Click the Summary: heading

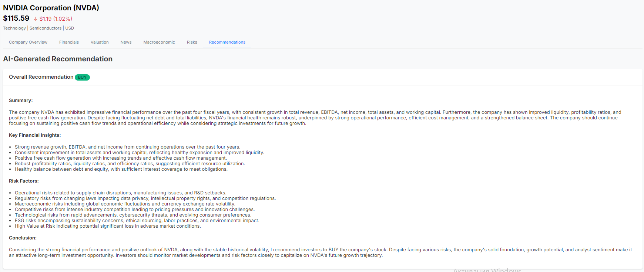[21, 101]
